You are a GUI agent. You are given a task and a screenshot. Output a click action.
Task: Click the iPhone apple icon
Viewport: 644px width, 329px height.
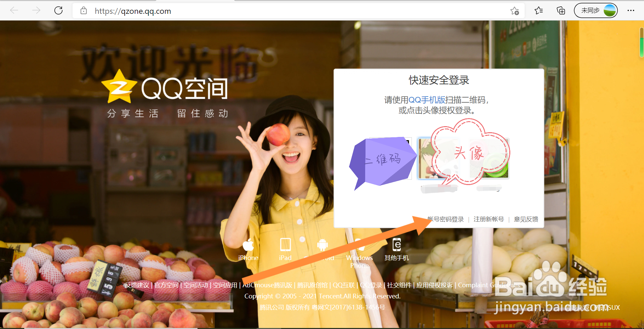[248, 245]
